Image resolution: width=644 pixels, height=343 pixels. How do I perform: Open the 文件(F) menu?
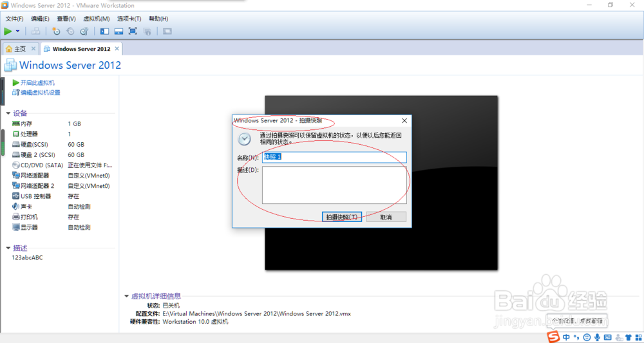pyautogui.click(x=14, y=19)
